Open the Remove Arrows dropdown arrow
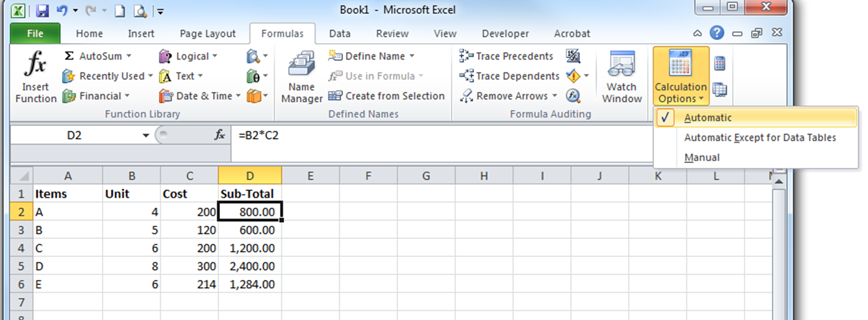Viewport: 868px width, 320px height. (554, 96)
